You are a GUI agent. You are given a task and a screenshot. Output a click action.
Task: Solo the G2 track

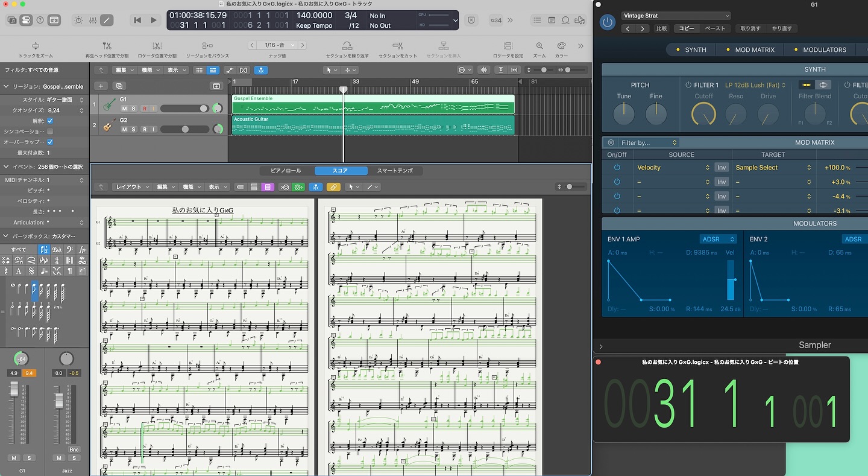[134, 129]
